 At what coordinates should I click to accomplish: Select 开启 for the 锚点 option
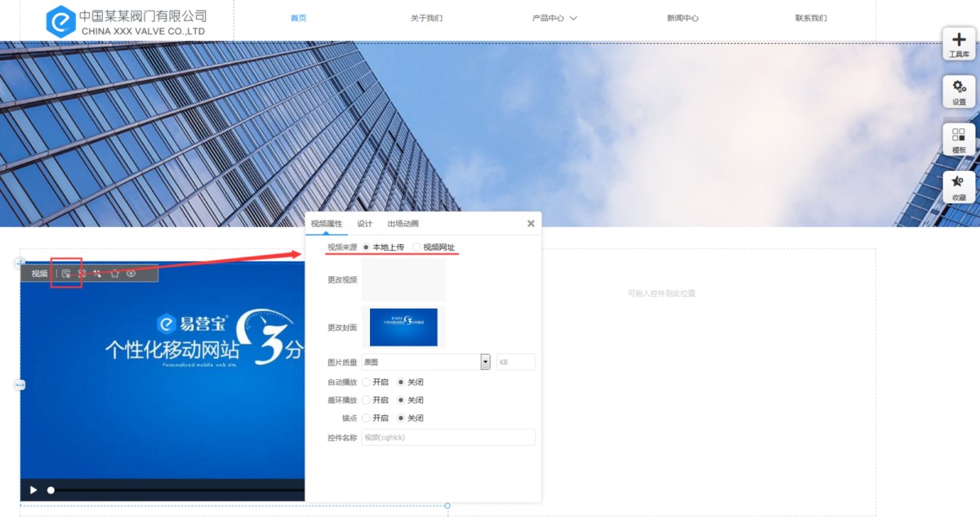367,418
